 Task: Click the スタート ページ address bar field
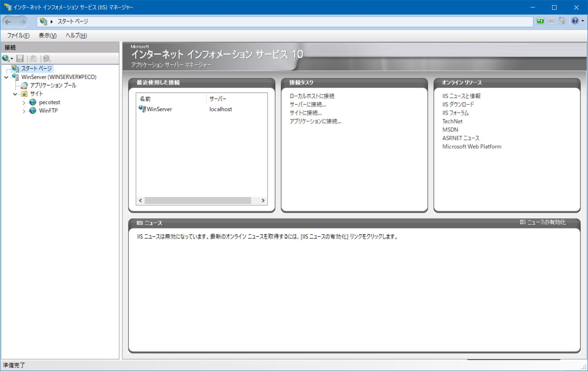285,22
